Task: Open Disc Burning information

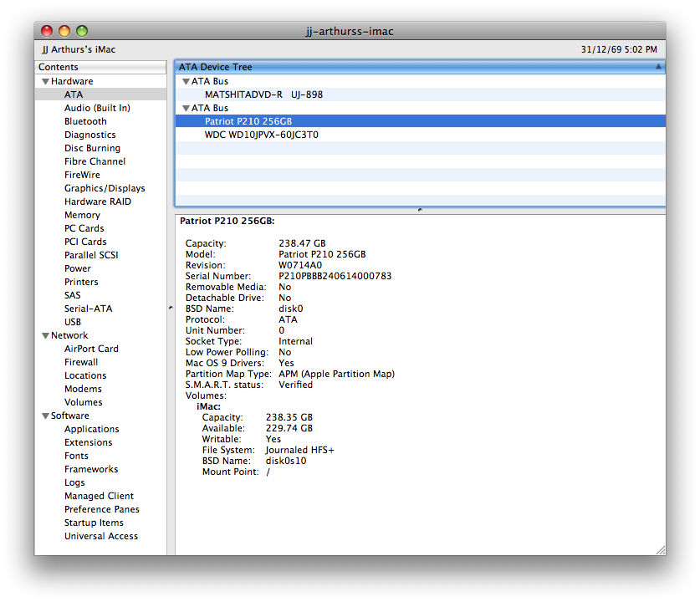Action: coord(92,148)
